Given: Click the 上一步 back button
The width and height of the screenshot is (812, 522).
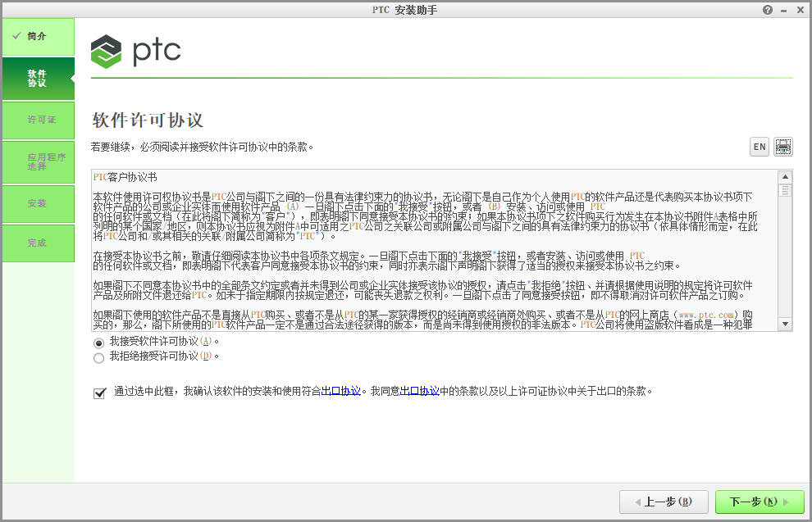Looking at the screenshot, I should tap(664, 502).
